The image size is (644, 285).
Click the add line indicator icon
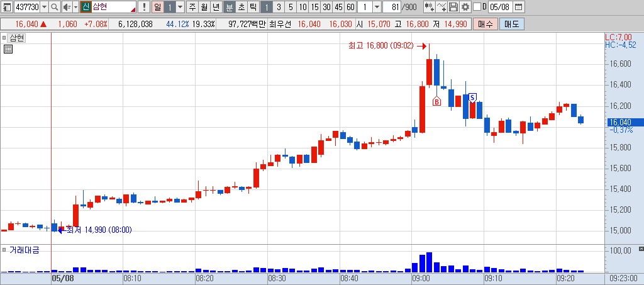point(441,7)
